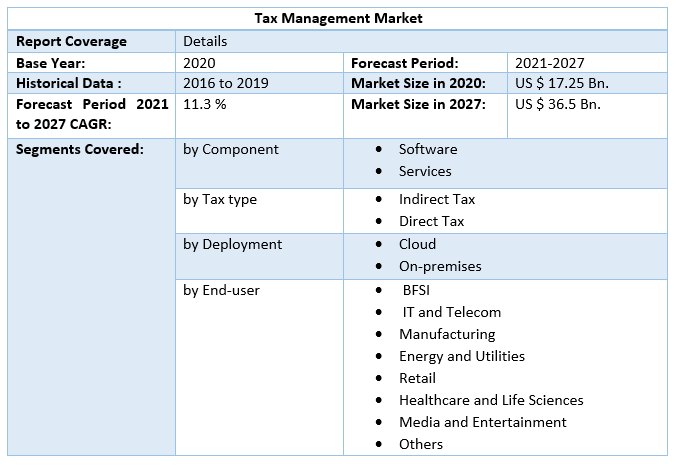This screenshot has height=466, width=676.
Task: Click Healthcare and Life Sciences item
Action: (491, 400)
